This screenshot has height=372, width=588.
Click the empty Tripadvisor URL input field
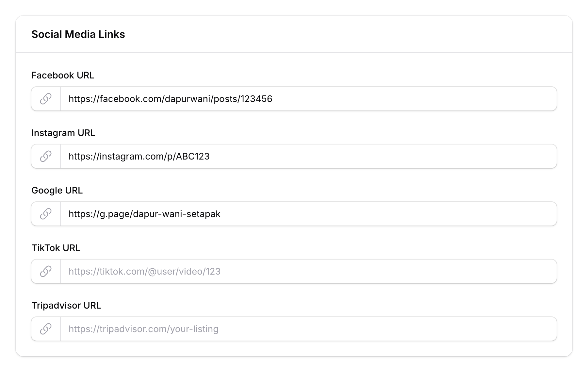294,329
